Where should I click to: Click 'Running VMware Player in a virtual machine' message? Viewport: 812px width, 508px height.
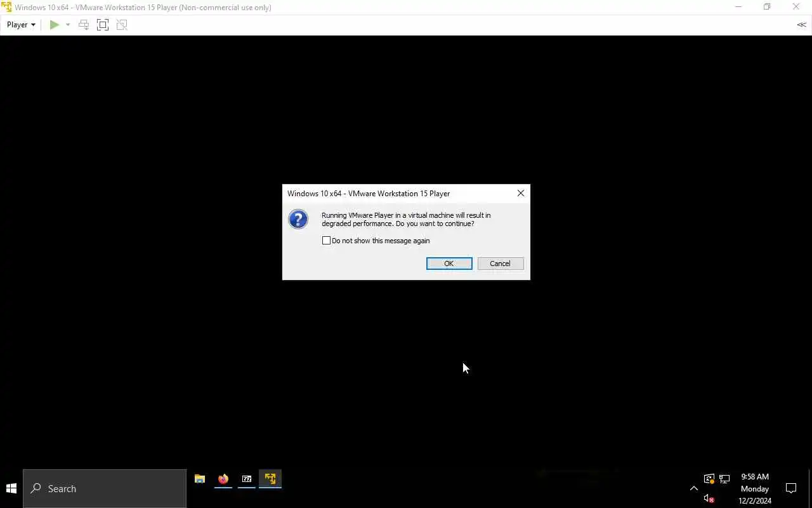(x=406, y=219)
